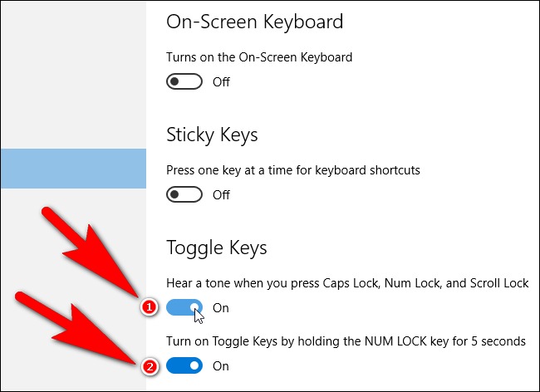
Task: Click the On label beside NUM LOCK switch
Action: click(x=220, y=365)
